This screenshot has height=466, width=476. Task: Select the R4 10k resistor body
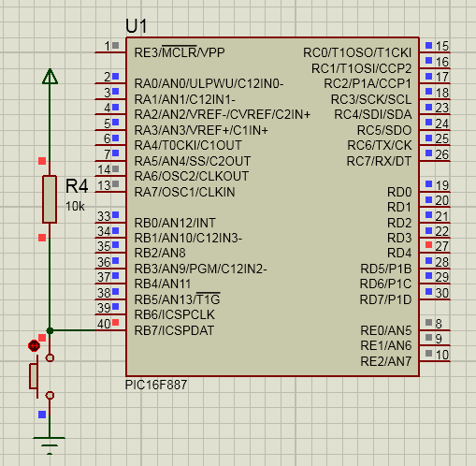click(50, 199)
